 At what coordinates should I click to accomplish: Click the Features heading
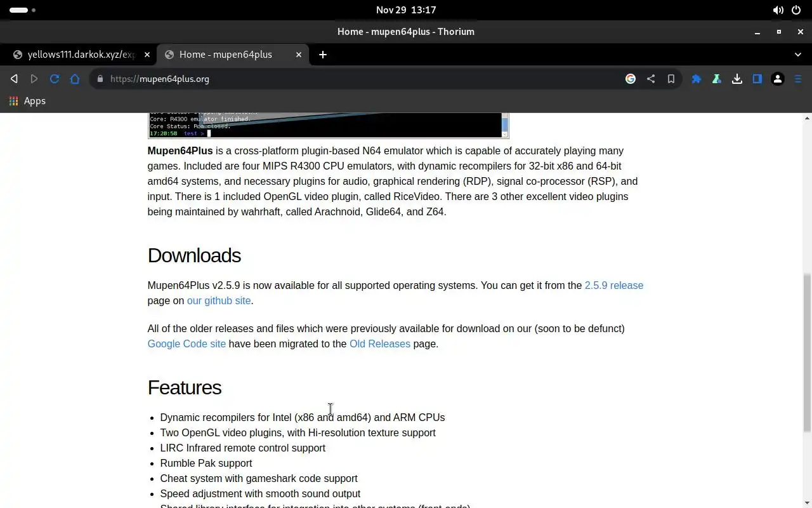[x=185, y=387]
